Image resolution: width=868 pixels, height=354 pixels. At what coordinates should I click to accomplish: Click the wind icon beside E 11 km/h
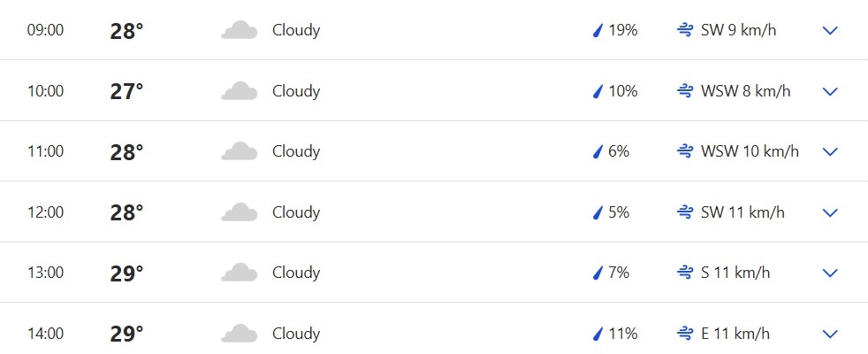[684, 334]
